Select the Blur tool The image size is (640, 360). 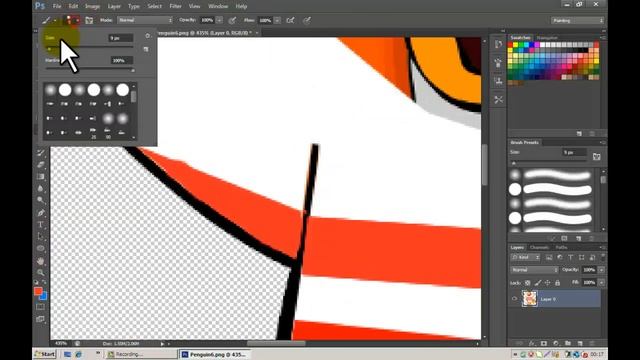click(40, 188)
